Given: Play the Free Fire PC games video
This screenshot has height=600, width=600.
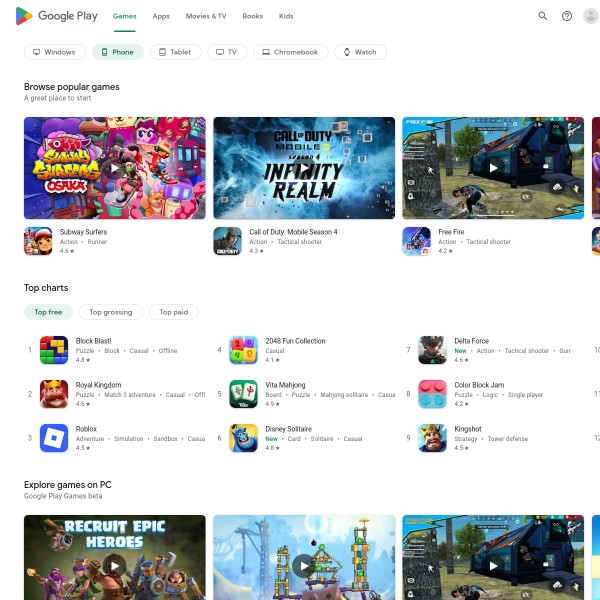Looking at the screenshot, I should click(x=493, y=566).
